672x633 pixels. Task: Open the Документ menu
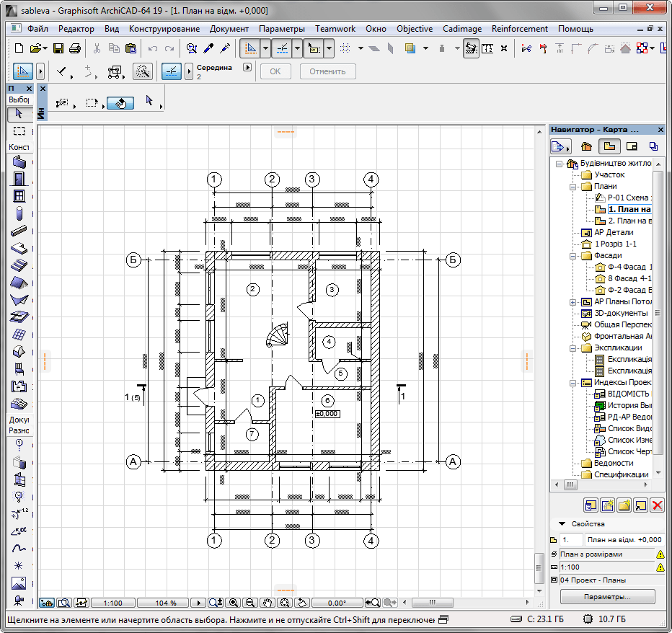coord(229,29)
